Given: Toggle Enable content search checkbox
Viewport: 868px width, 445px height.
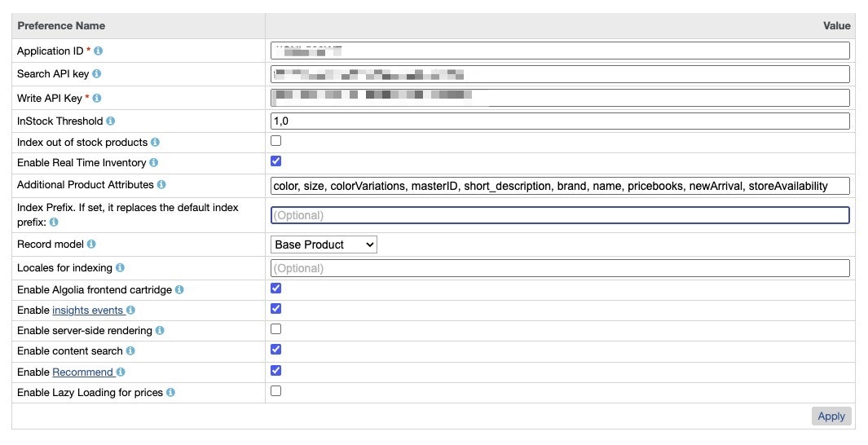Looking at the screenshot, I should [275, 350].
